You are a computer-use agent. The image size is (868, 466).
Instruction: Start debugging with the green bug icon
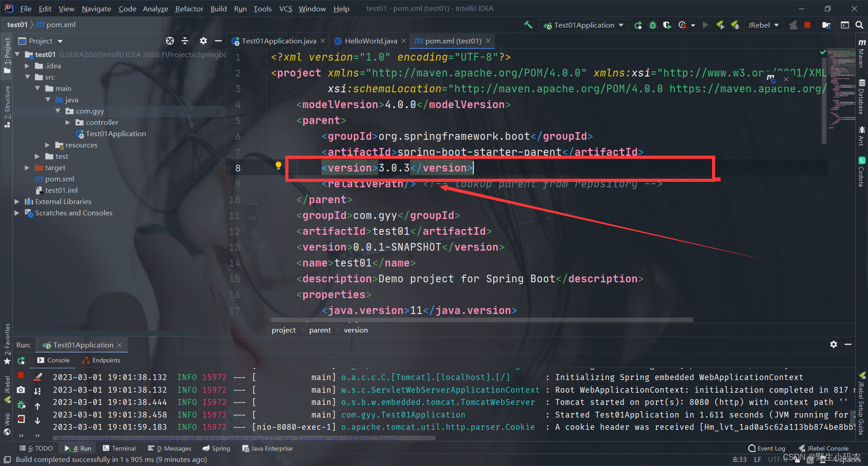[x=652, y=25]
